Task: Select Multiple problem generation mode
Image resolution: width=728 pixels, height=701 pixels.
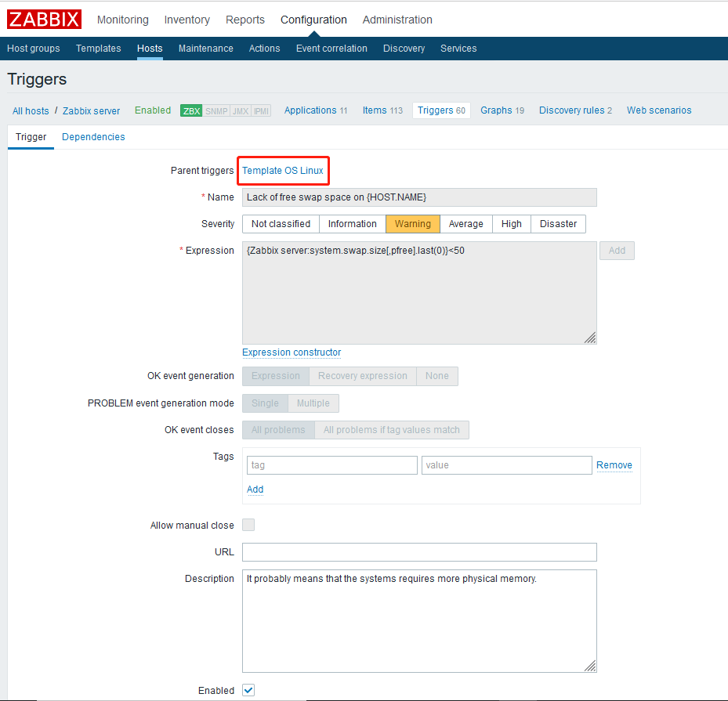Action: coord(313,403)
